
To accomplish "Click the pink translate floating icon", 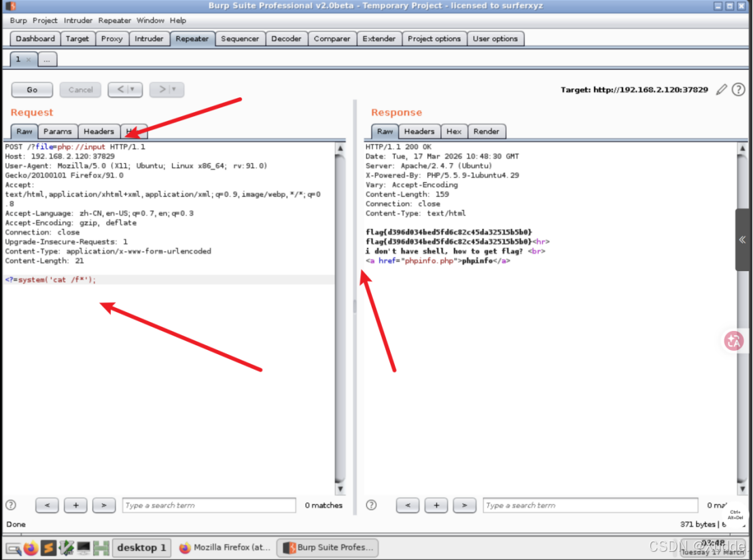I will (x=733, y=341).
